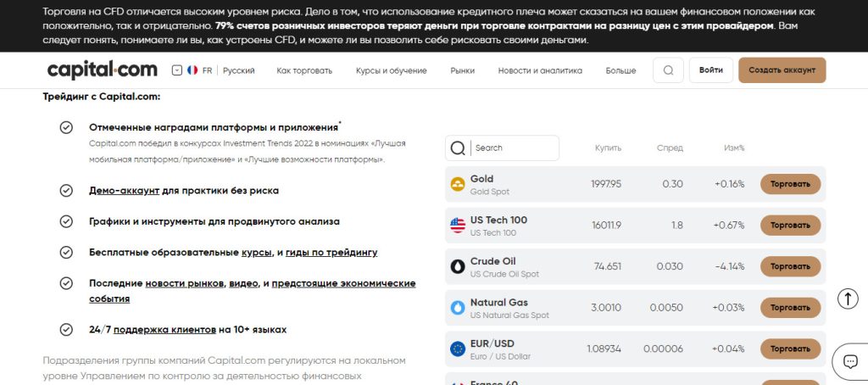Open the Как торговать menu
This screenshot has width=868, height=385.
tap(304, 70)
